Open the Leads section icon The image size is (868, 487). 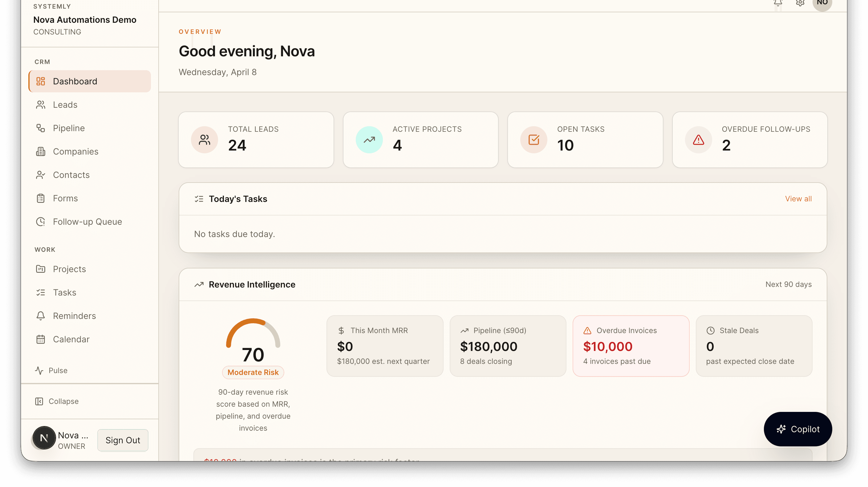click(41, 105)
